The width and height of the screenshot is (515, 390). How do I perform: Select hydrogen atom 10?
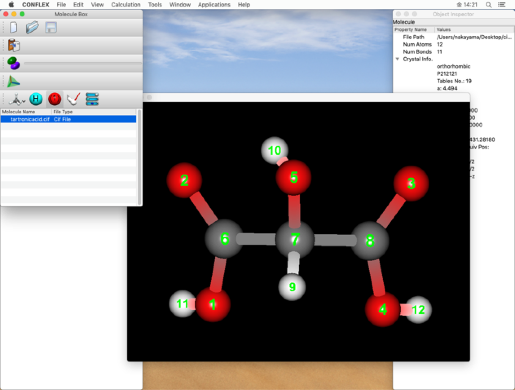(x=274, y=150)
